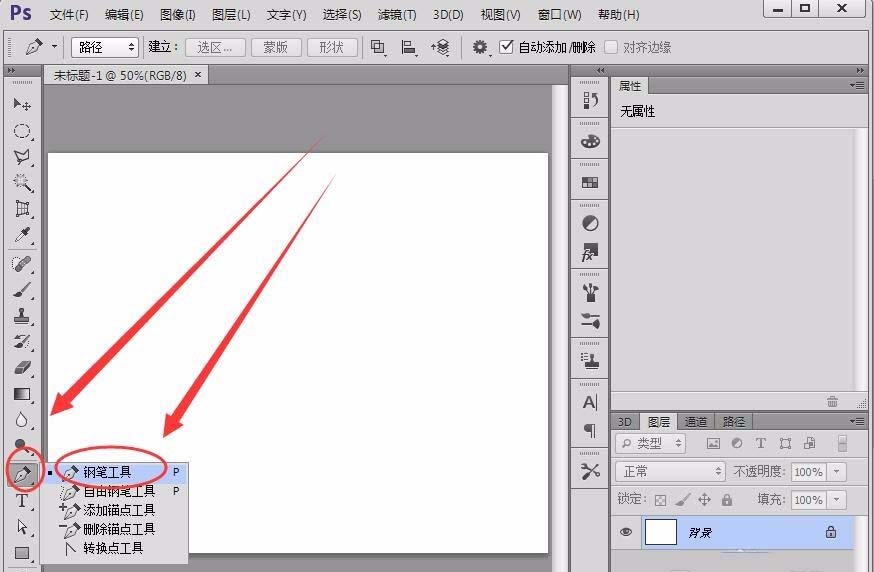This screenshot has height=572, width=874.
Task: Select the Crop tool
Action: pos(22,209)
